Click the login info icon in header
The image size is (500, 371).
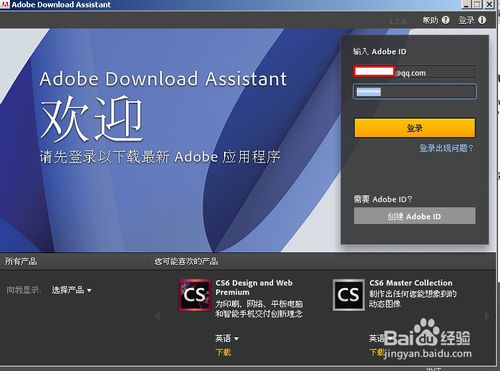pos(482,20)
